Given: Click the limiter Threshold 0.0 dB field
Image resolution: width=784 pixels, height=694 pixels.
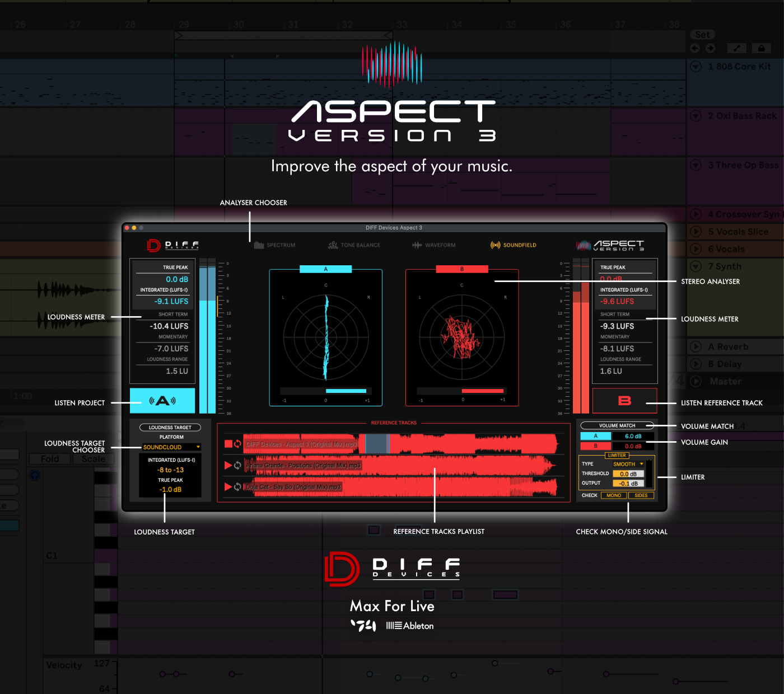Looking at the screenshot, I should (x=628, y=473).
